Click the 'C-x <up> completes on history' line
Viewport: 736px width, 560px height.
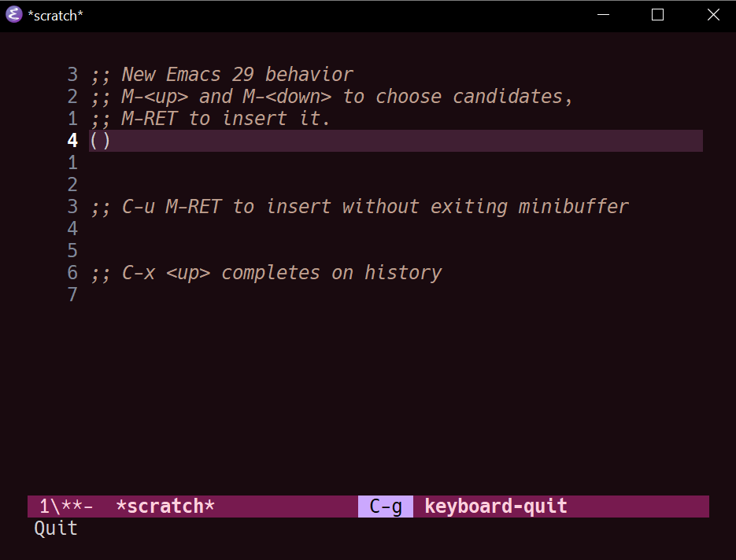coord(266,273)
